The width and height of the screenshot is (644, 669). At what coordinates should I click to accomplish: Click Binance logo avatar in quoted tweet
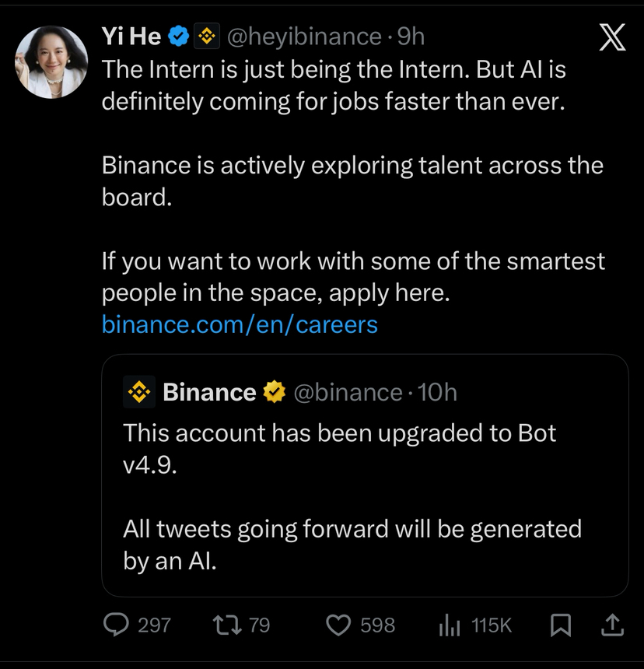[x=138, y=393]
